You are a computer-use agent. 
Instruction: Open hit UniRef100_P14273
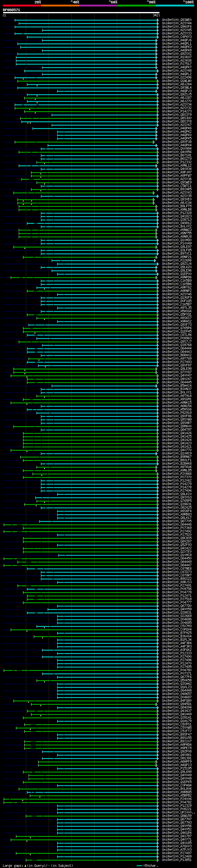(177, 111)
